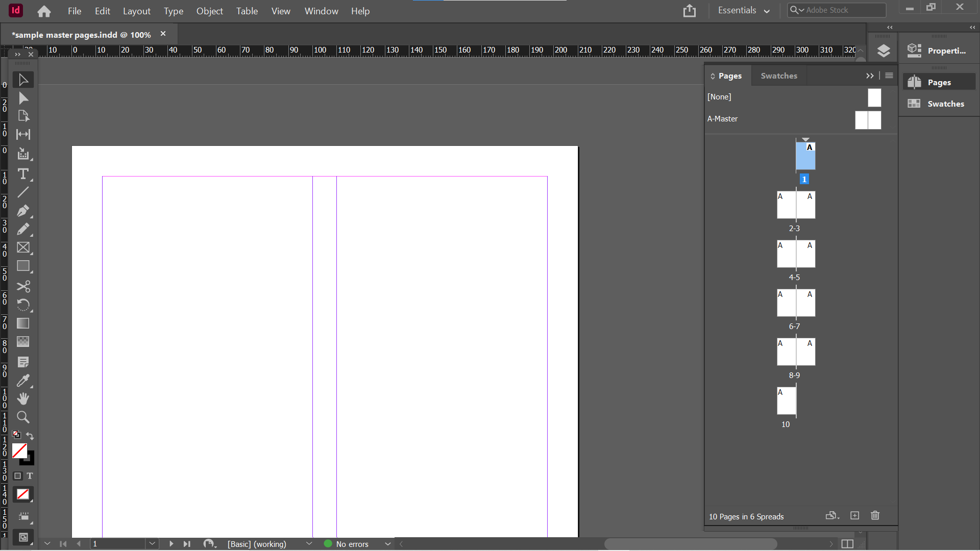Screen dimensions: 980x551
Task: Open the Pages panel from the right sidebar
Action: 938,82
